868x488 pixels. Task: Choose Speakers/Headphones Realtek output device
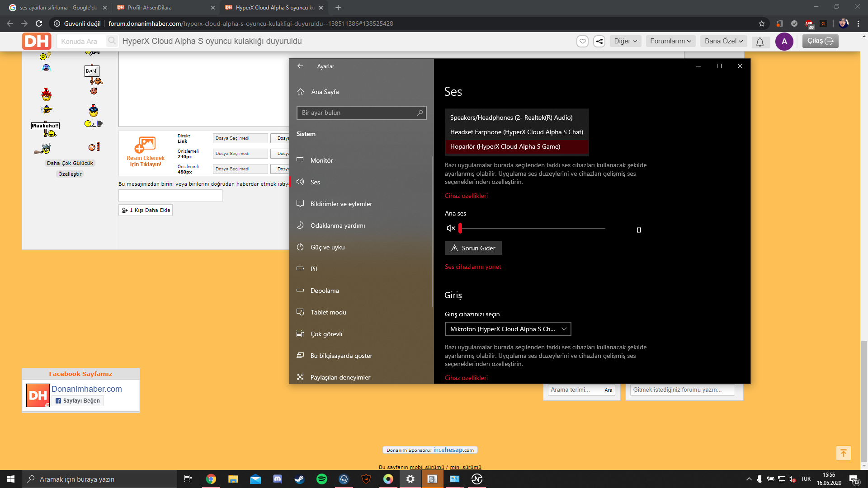517,117
